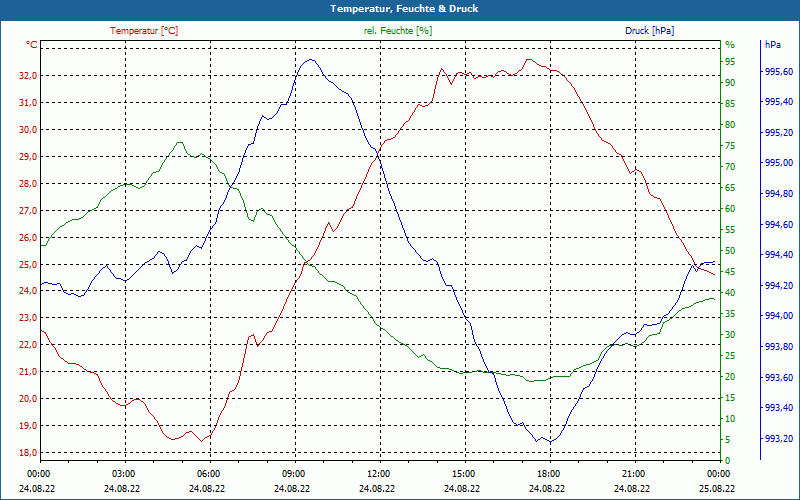Click the '28,0' temperature axis value
The image size is (800, 500).
28,184
